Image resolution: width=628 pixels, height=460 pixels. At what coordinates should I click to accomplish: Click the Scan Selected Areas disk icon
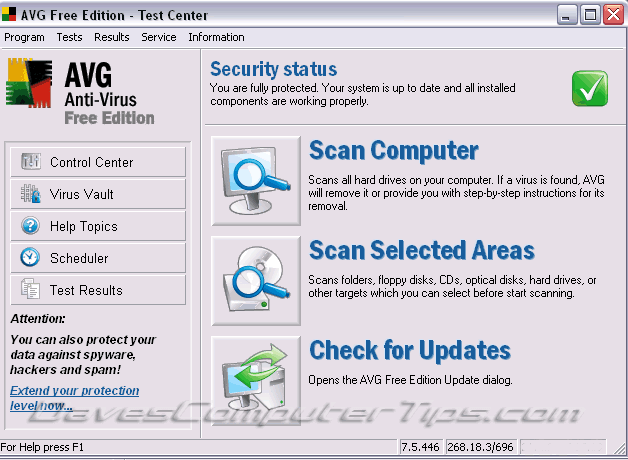point(256,281)
